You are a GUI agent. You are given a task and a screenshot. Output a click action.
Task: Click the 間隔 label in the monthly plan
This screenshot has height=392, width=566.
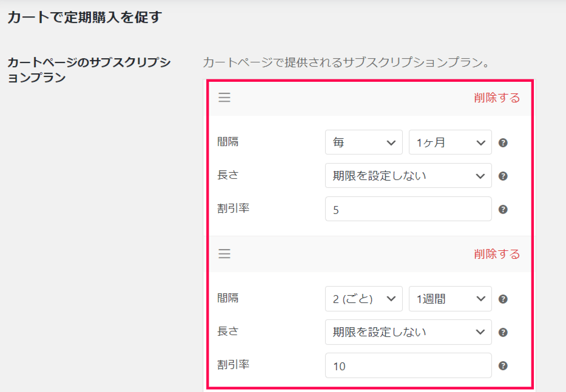point(227,142)
